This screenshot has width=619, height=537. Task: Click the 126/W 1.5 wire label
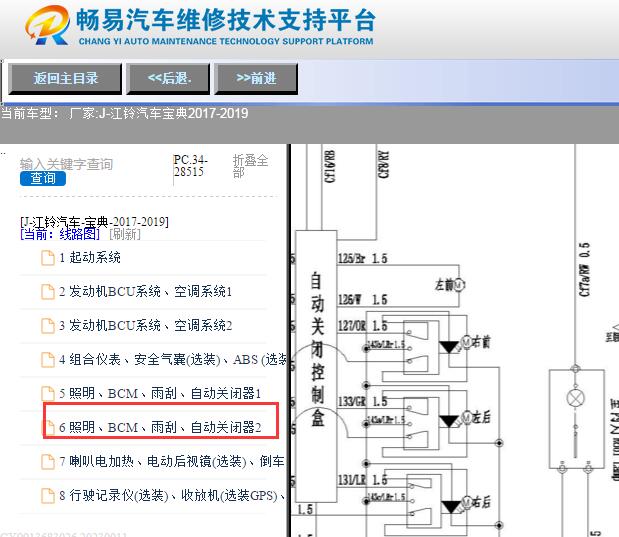362,300
